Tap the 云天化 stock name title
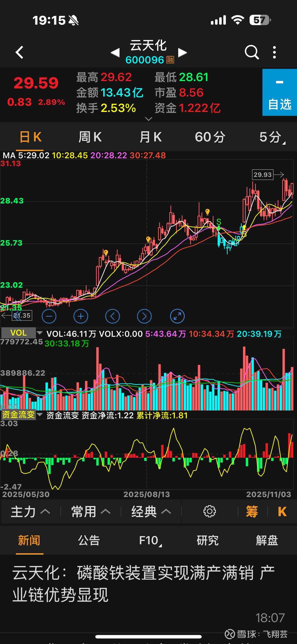 point(148,46)
